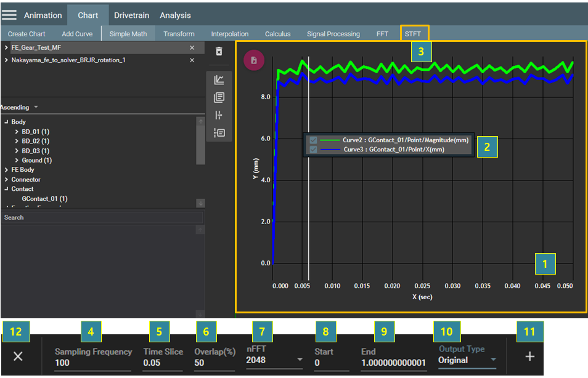Screen dimensions: 588x378
Task: Open the Ascending sort dropdown
Action: (20, 107)
